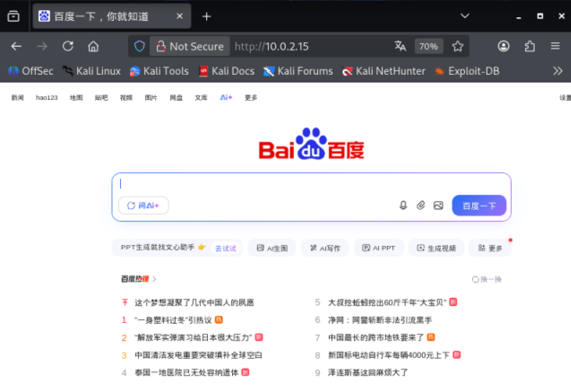
Task: Click the translate page icon in address bar
Action: [x=400, y=46]
